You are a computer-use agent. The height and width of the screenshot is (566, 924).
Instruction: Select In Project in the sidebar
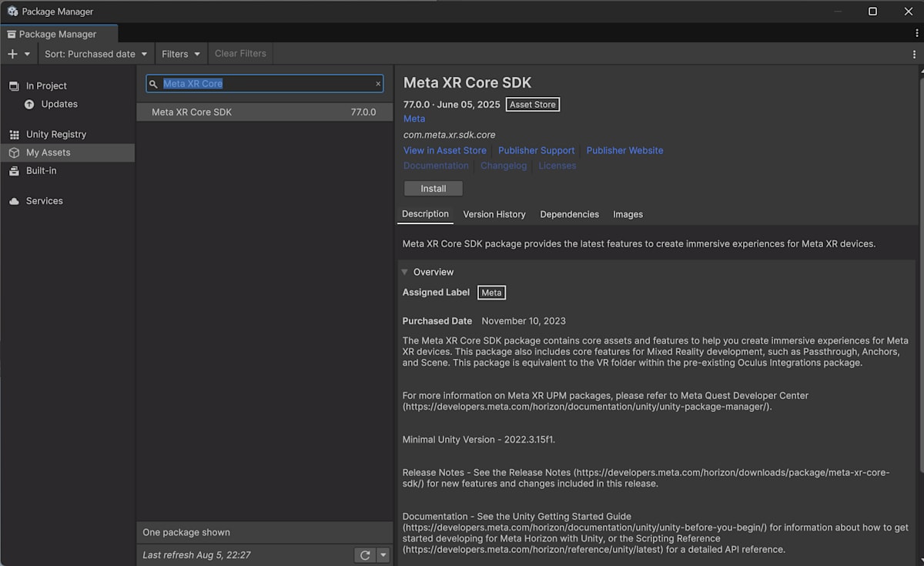(67, 85)
